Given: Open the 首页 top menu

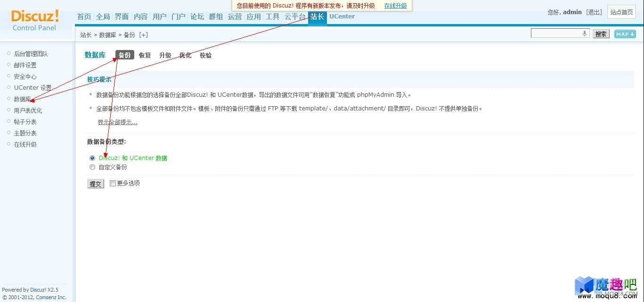Looking at the screenshot, I should pos(84,17).
